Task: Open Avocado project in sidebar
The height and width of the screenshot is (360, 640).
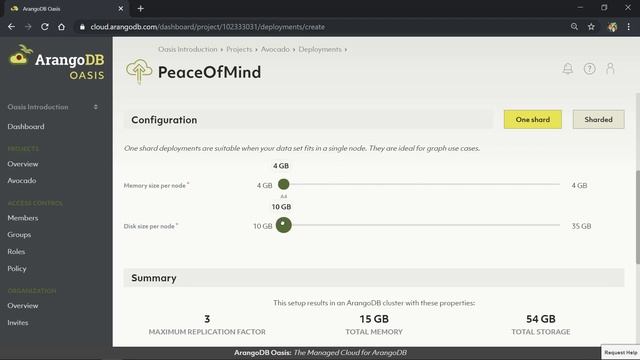Action: (x=22, y=180)
